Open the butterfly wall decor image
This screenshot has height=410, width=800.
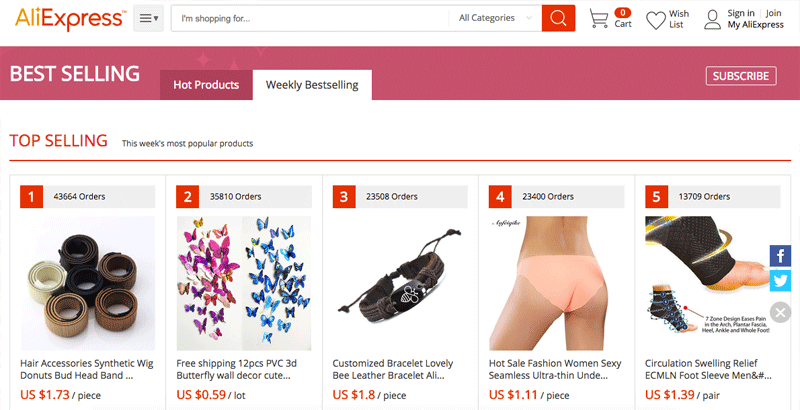pos(244,283)
